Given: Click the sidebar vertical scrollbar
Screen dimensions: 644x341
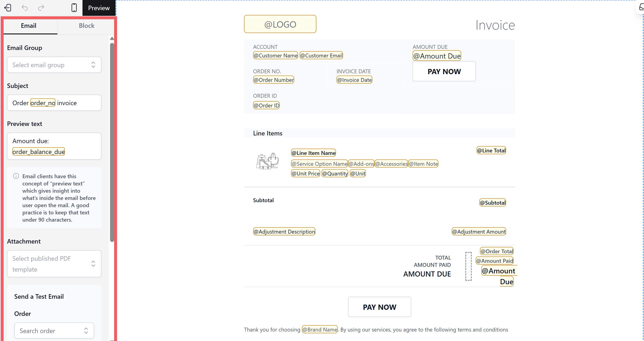Looking at the screenshot, I should pyautogui.click(x=112, y=143).
